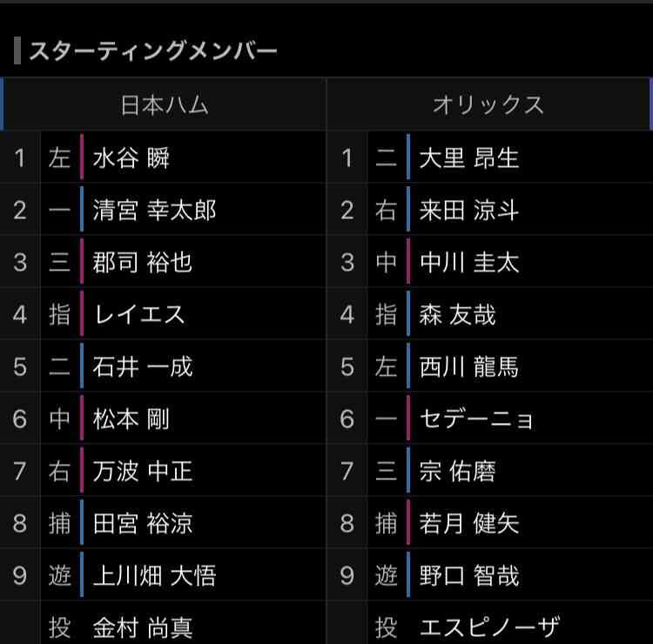Select 清宮 幸太郎 in lineup
This screenshot has width=653, height=644.
click(x=154, y=210)
